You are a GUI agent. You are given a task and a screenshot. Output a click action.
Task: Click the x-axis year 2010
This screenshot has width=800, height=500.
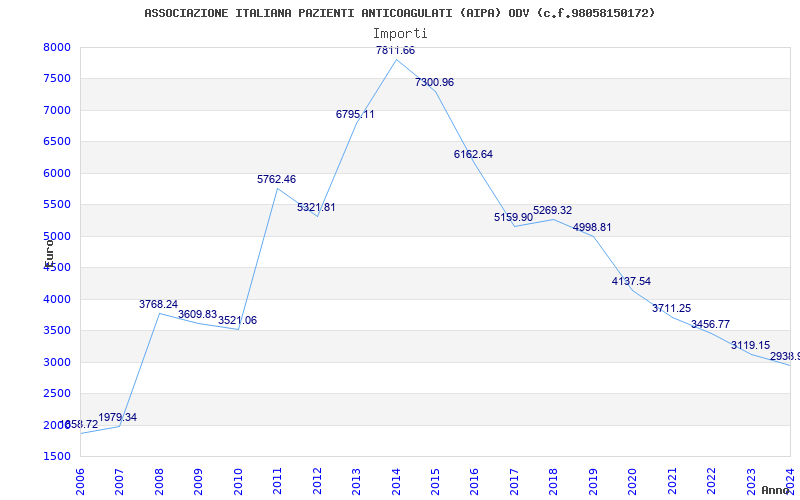(x=238, y=481)
